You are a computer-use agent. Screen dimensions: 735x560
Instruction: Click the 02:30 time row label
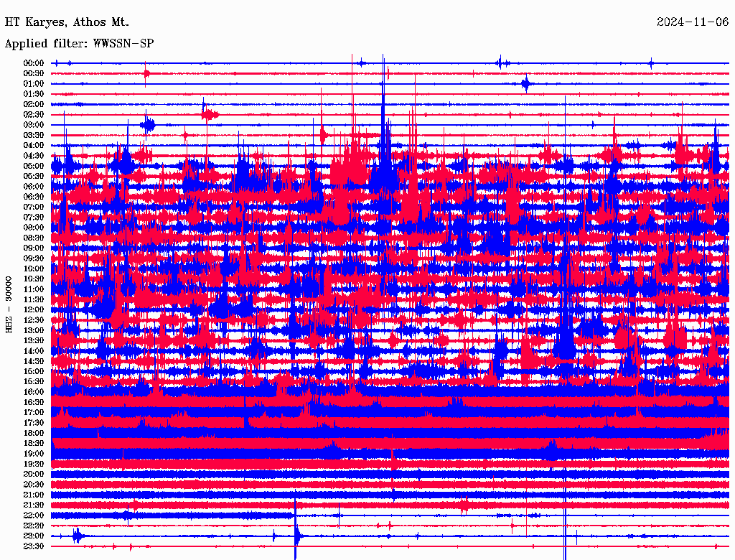34,115
